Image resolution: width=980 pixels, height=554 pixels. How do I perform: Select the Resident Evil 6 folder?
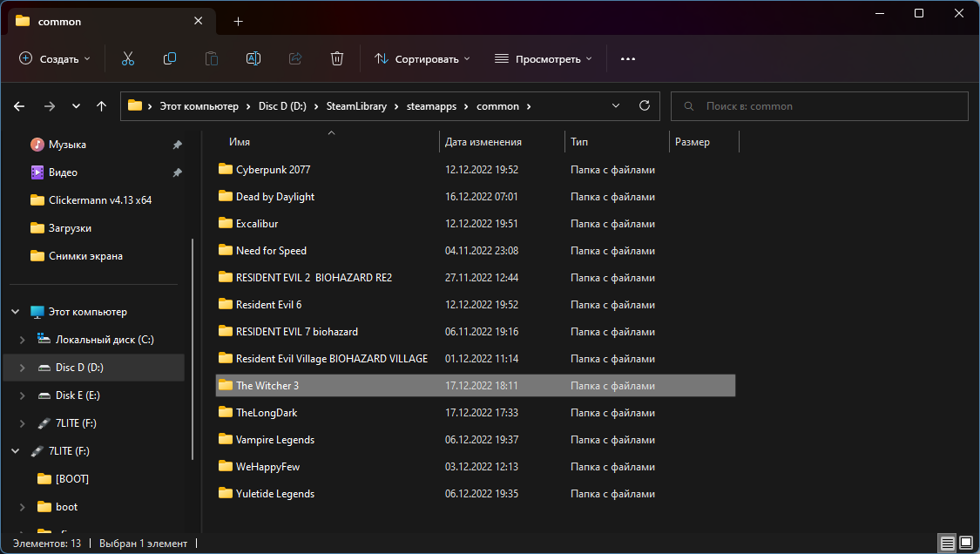tap(476, 305)
